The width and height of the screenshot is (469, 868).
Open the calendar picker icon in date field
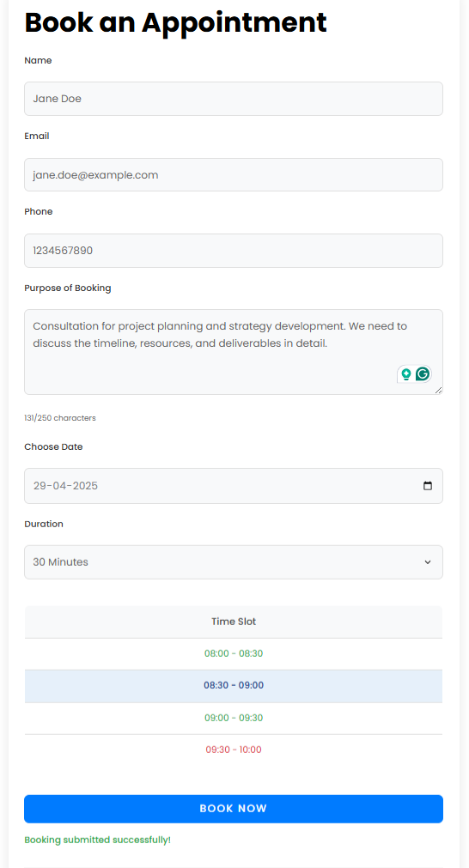pyautogui.click(x=428, y=485)
